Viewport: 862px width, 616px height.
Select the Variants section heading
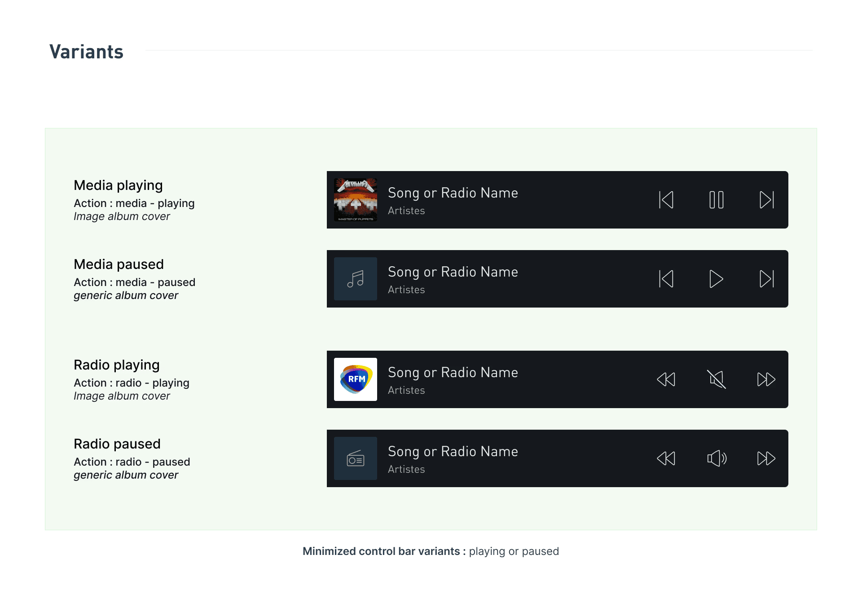[x=86, y=52]
